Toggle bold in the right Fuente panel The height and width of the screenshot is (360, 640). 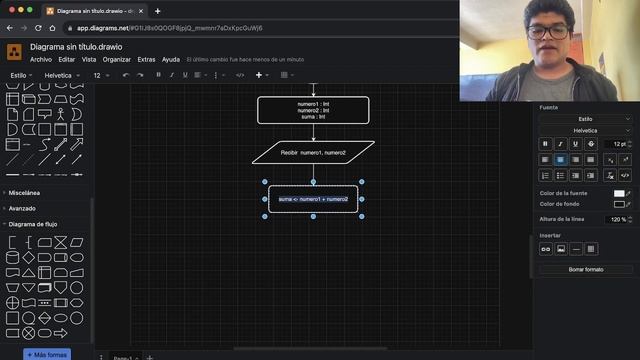pos(545,144)
